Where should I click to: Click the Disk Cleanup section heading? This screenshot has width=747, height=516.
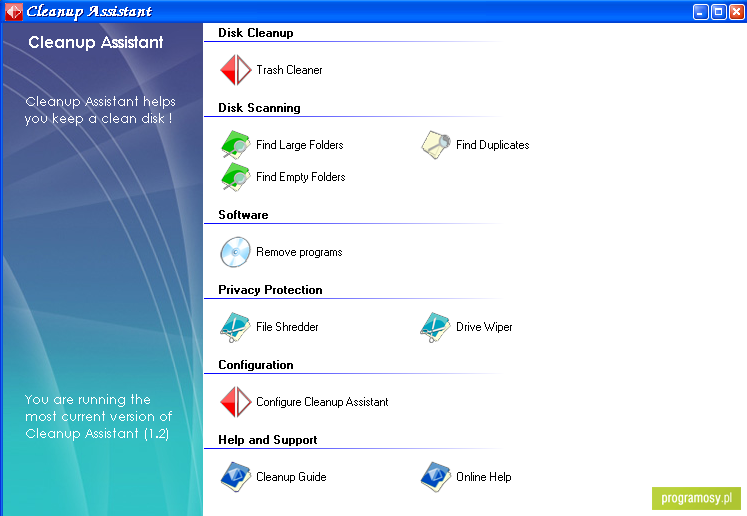[x=256, y=33]
